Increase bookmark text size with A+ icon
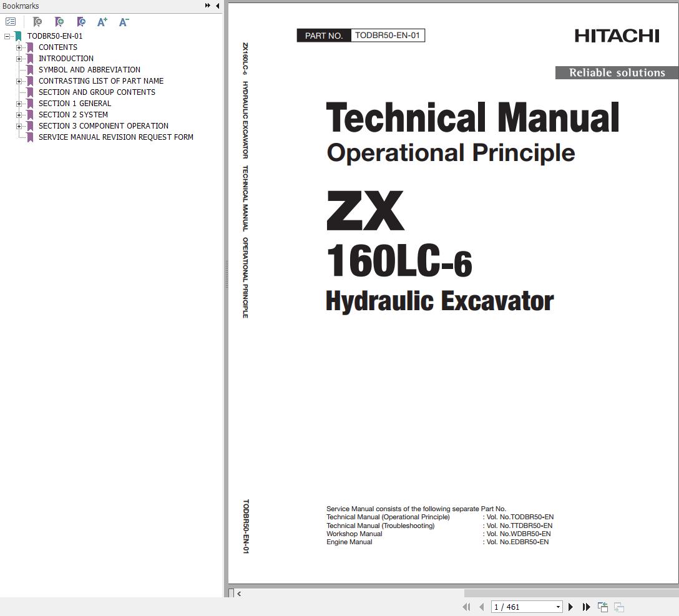679x616 pixels. (102, 22)
